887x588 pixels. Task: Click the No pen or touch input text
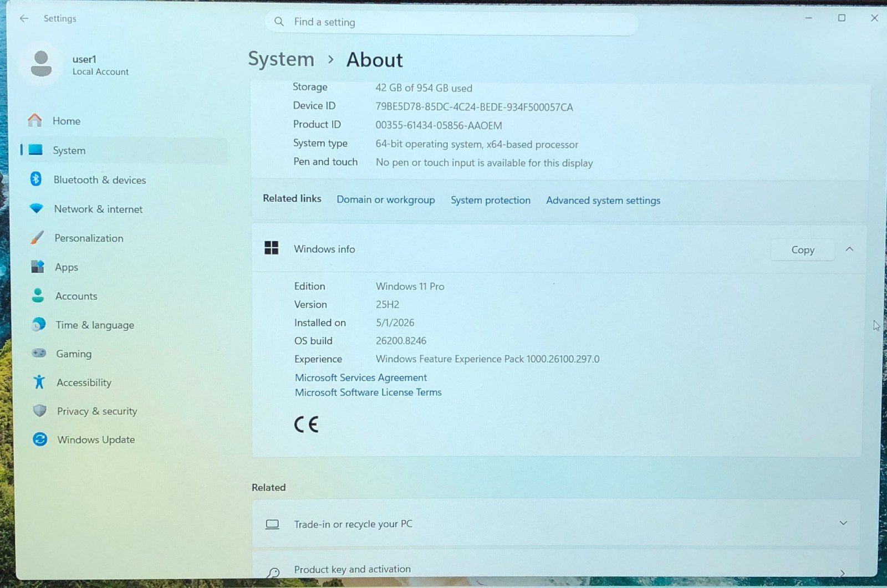[484, 163]
